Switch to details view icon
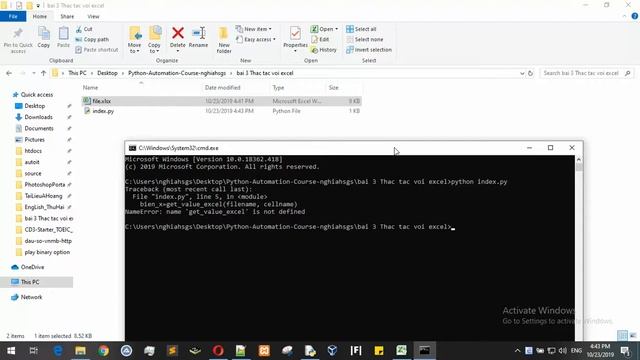This screenshot has width=640, height=360. tap(622, 336)
